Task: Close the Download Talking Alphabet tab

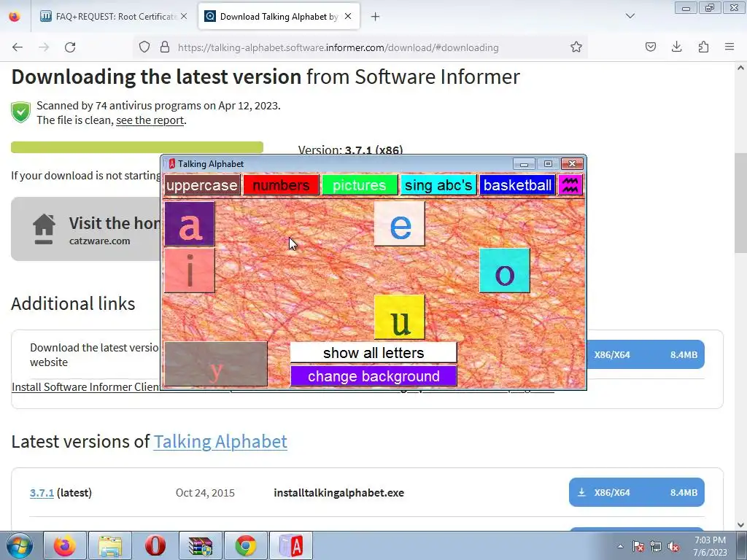Action: 348,17
